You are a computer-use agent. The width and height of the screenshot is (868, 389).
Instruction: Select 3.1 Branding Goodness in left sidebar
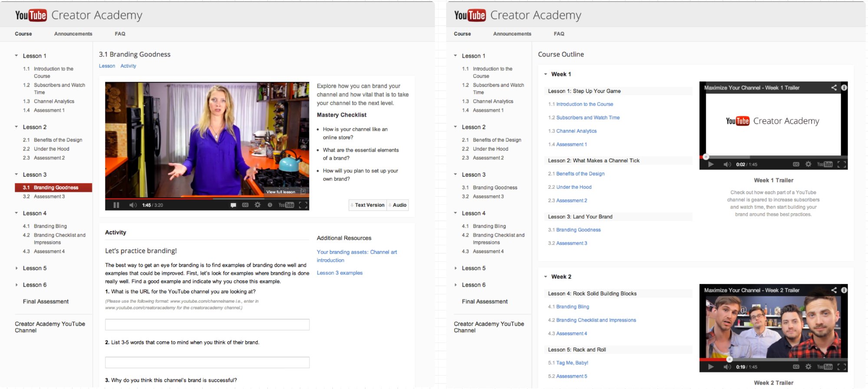(53, 188)
